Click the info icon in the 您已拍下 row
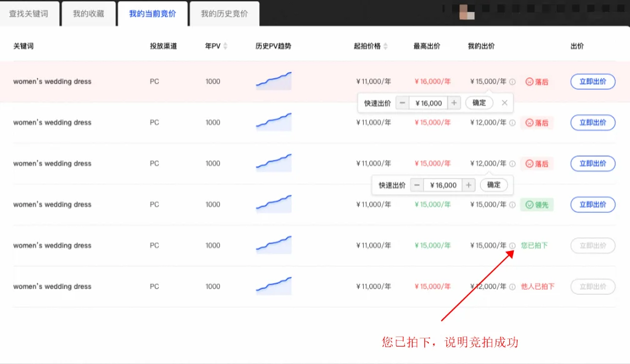The width and height of the screenshot is (630, 364). click(x=512, y=246)
